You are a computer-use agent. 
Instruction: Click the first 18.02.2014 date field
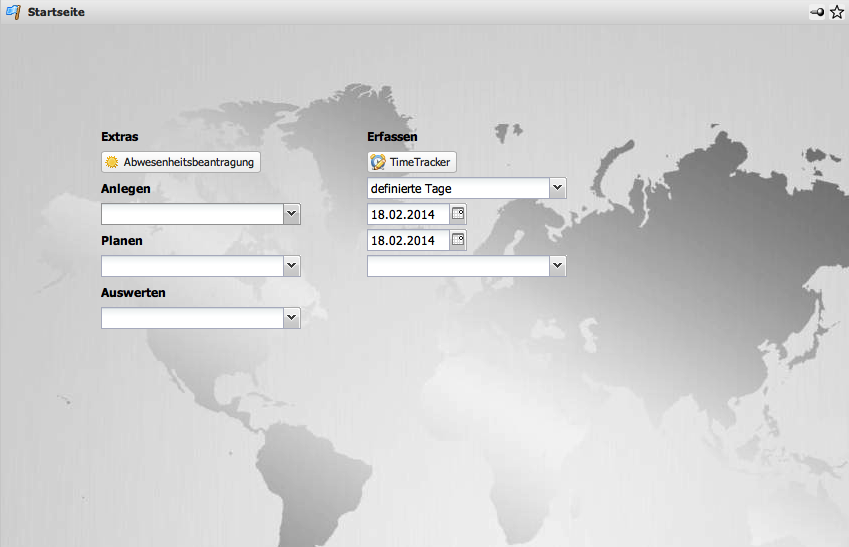pyautogui.click(x=409, y=214)
